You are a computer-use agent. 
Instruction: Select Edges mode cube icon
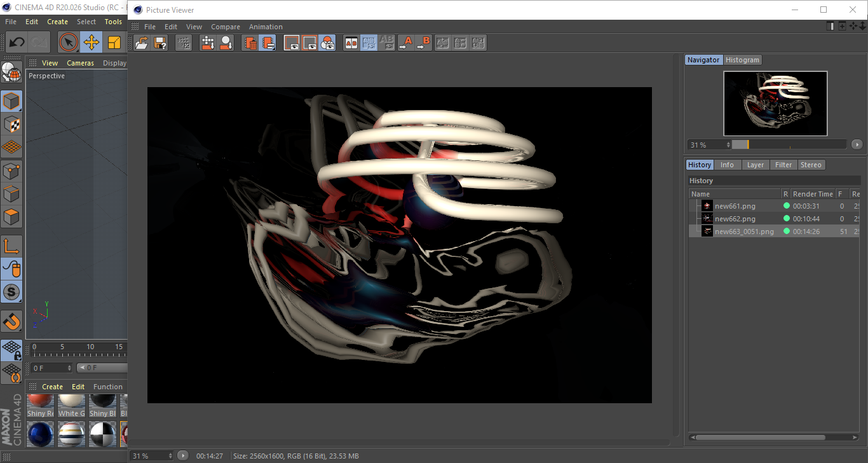tap(11, 193)
